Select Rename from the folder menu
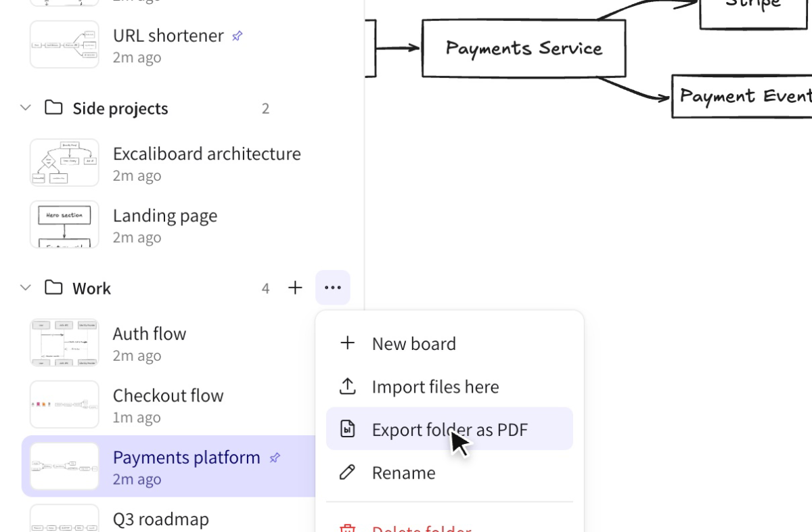The width and height of the screenshot is (812, 532). (x=449, y=472)
